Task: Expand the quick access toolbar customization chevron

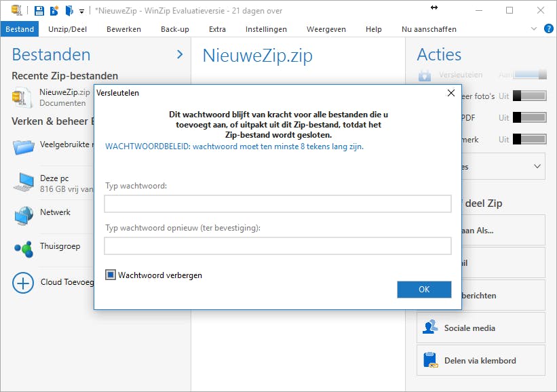Action: [x=81, y=11]
